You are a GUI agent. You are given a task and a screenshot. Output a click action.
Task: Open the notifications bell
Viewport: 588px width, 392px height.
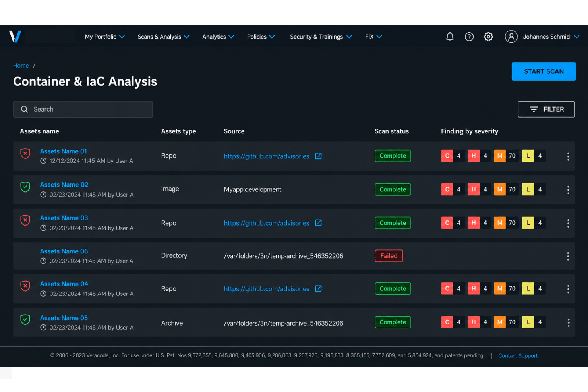[450, 37]
